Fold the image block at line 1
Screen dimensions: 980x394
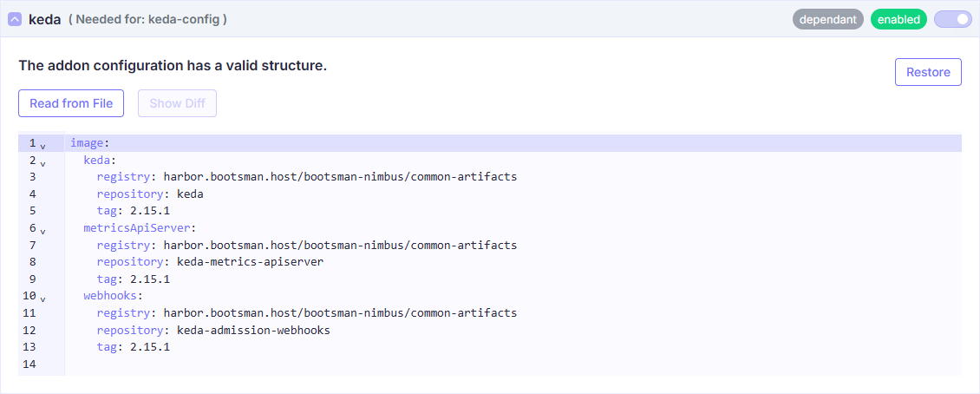click(x=42, y=144)
